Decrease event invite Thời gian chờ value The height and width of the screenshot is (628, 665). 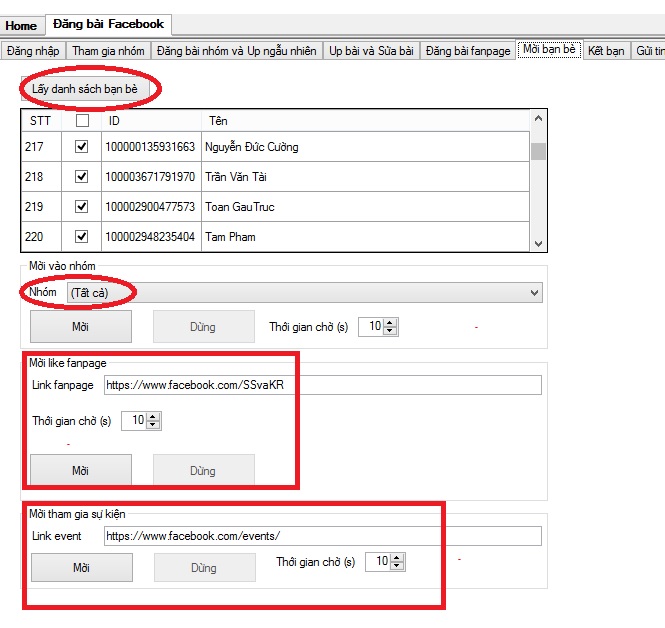[x=397, y=566]
